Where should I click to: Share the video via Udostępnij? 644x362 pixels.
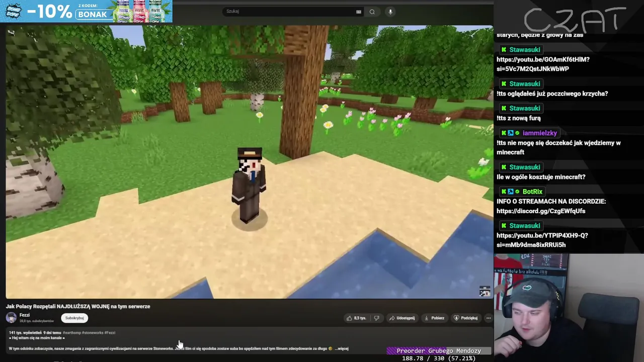[402, 318]
